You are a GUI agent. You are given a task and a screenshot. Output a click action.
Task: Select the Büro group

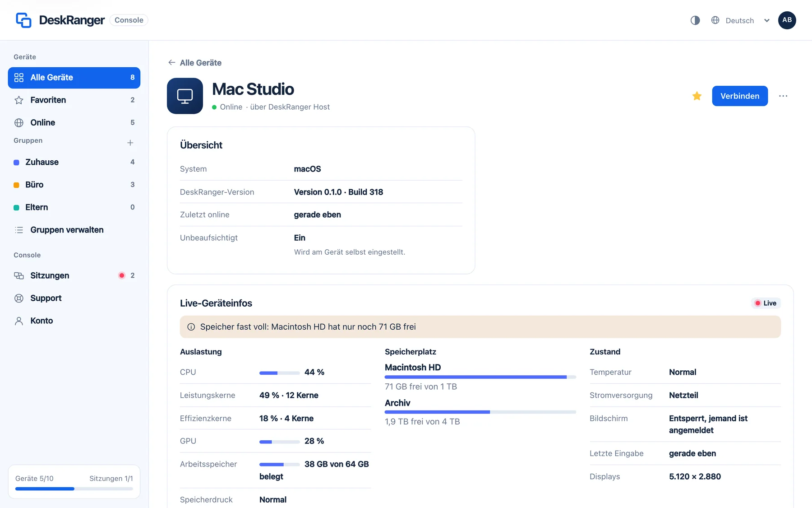pos(74,185)
